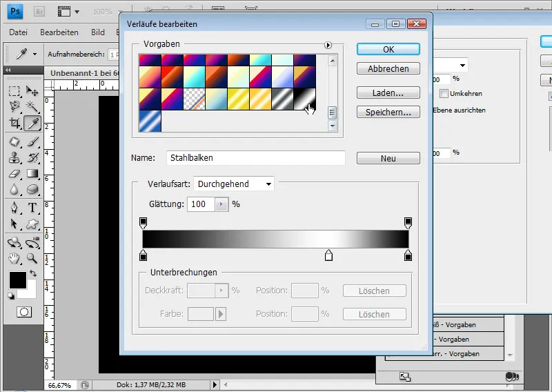Click Neu to create a gradient preset

tap(388, 158)
